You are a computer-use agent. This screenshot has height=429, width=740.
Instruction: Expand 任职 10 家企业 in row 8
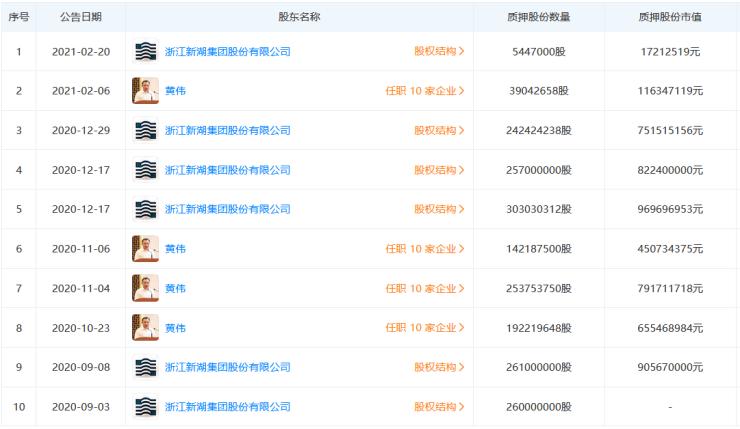(425, 328)
